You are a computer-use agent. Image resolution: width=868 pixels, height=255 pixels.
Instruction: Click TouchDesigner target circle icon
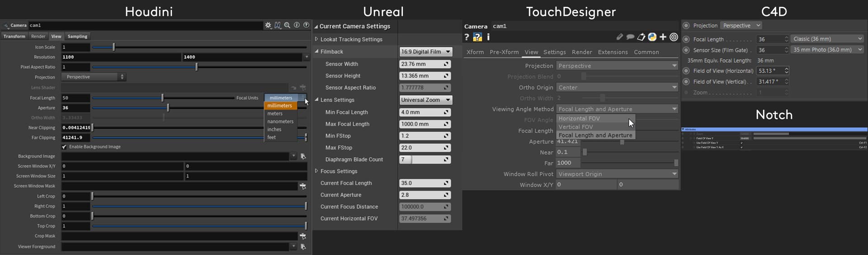[674, 37]
